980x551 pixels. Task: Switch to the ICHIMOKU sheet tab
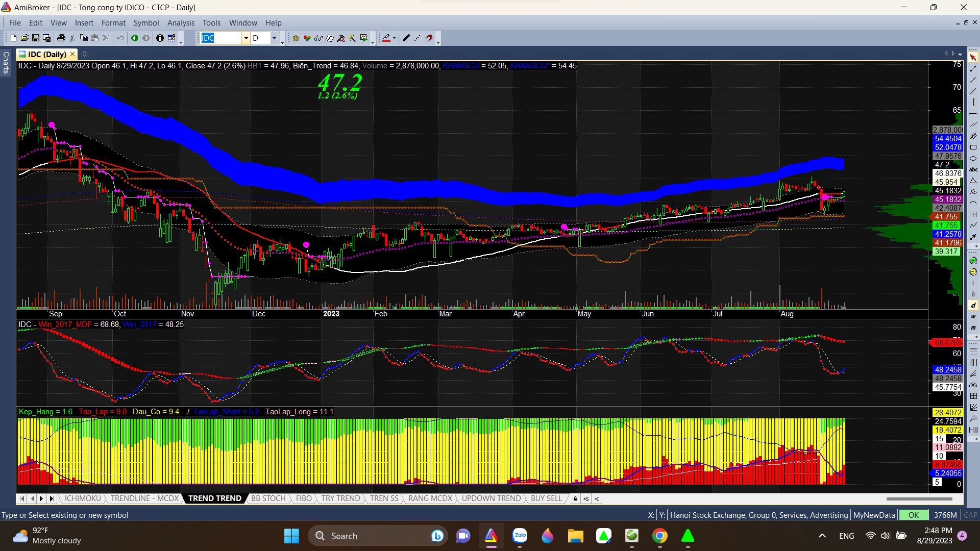pos(83,498)
